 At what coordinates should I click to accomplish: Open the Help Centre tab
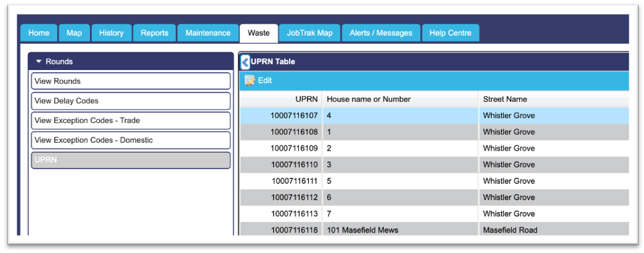(450, 33)
